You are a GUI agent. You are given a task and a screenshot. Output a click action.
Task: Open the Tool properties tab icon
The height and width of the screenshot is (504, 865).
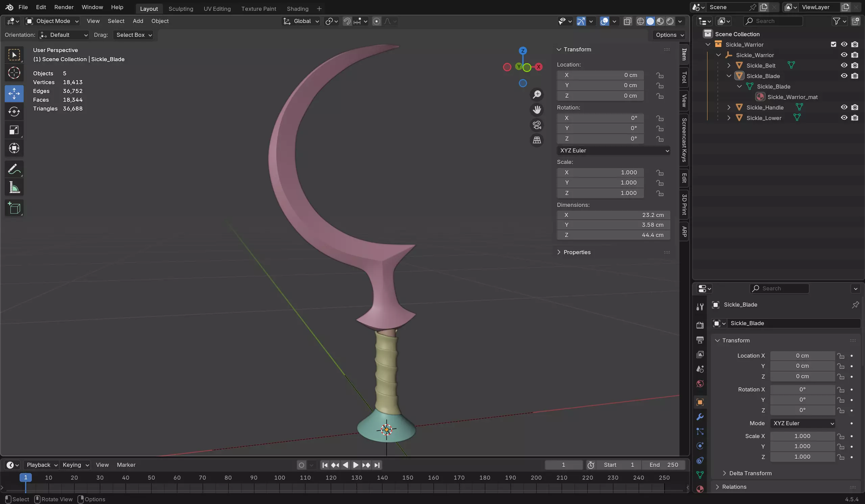[x=700, y=307]
